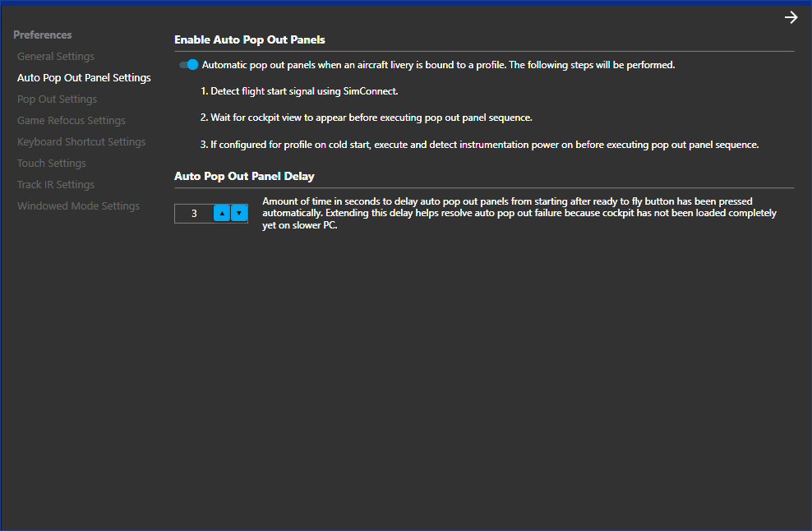This screenshot has width=812, height=531.
Task: Open General Settings
Action: point(56,57)
